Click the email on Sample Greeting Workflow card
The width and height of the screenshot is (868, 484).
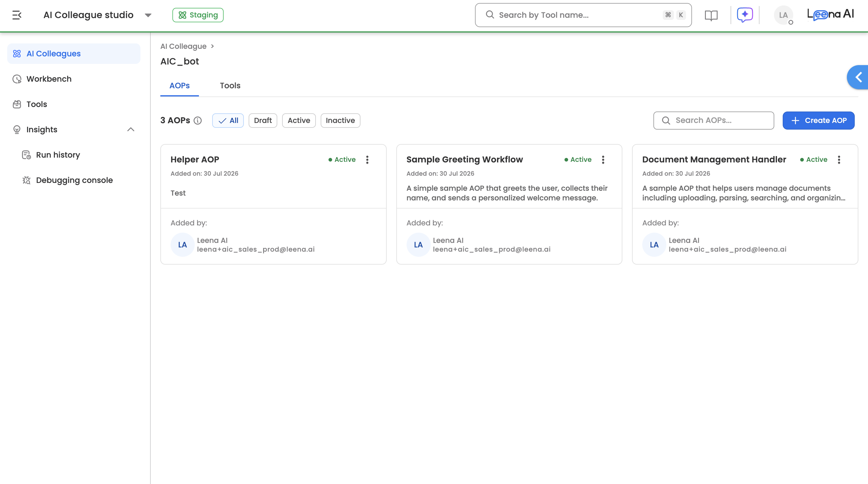492,250
